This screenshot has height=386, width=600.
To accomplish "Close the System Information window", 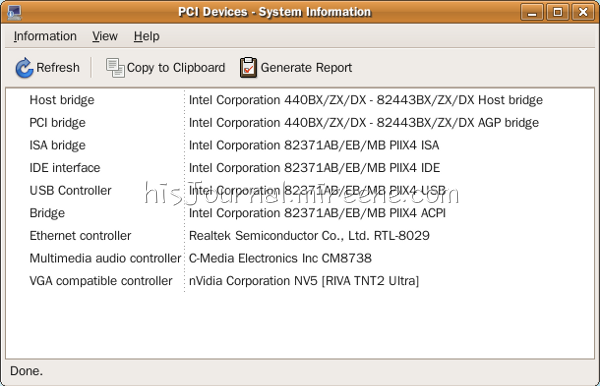I will [x=583, y=12].
